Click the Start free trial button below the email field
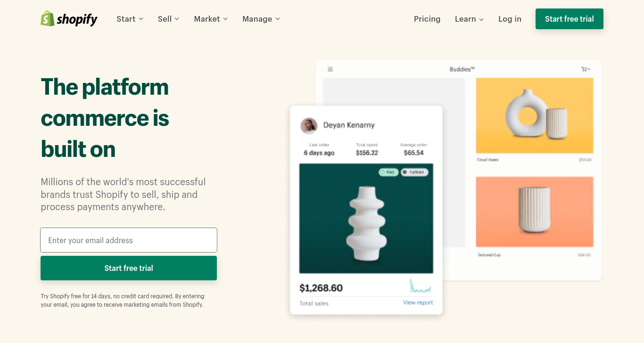Viewport: 644px width, 343px height. pos(129,268)
